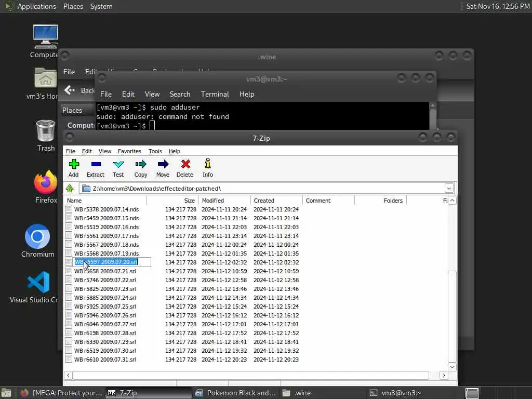
Task: Select file WB r6046 2009.07.27.srl
Action: pyautogui.click(x=105, y=324)
